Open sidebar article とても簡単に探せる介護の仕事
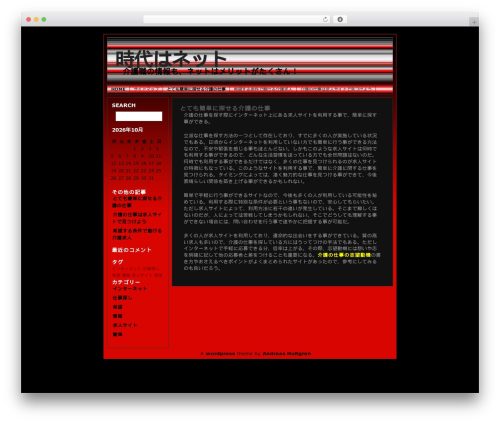This screenshot has width=500, height=423. point(137,202)
